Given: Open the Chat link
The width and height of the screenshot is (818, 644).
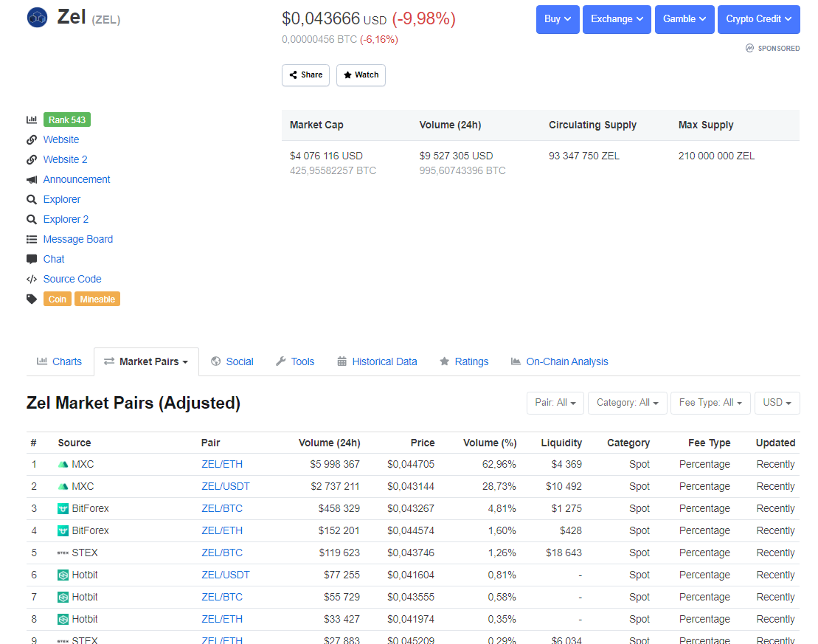Looking at the screenshot, I should 54,260.
